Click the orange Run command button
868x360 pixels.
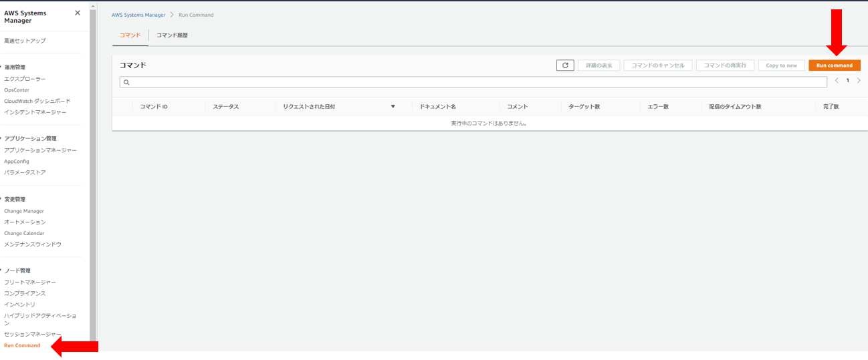(835, 65)
